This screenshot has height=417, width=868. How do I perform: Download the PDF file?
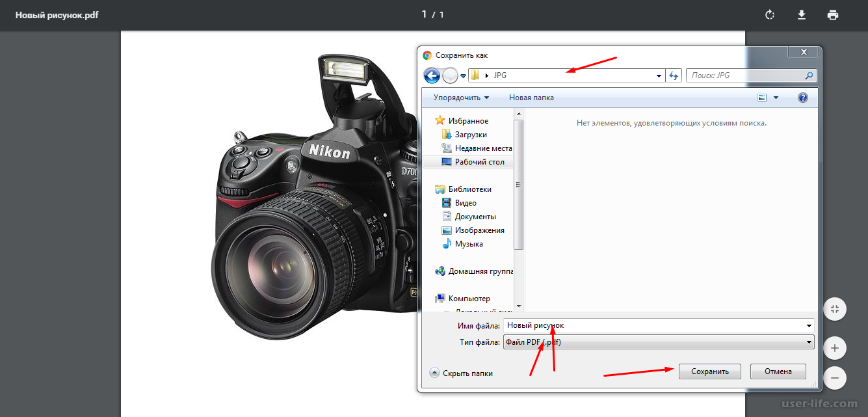pyautogui.click(x=802, y=15)
